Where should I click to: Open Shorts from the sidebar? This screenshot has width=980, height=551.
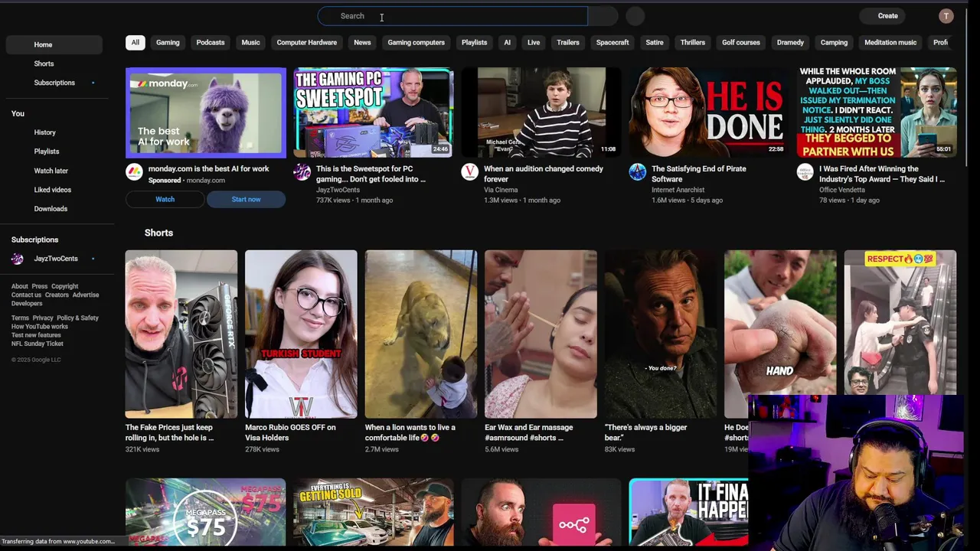(54, 64)
